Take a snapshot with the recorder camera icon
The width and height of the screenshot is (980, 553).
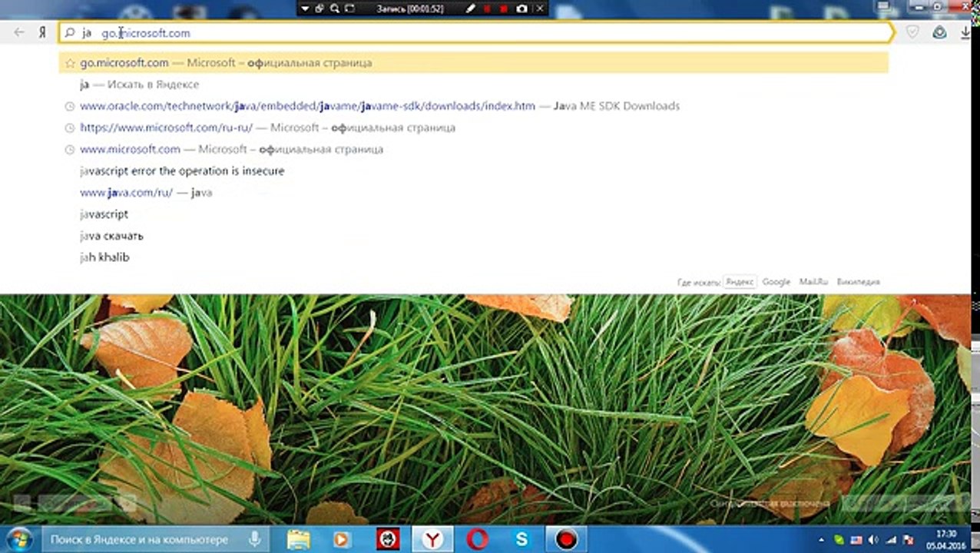(x=522, y=8)
